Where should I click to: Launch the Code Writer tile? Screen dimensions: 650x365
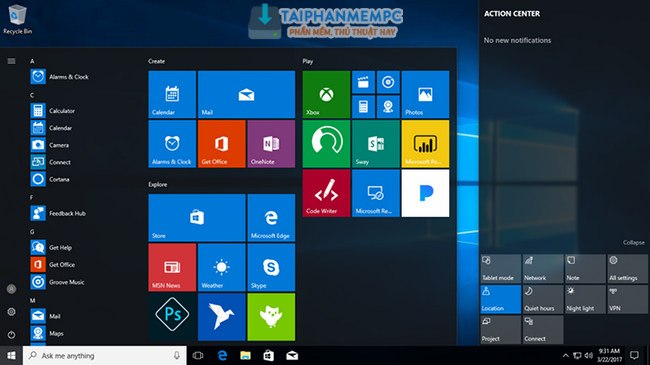pos(326,193)
